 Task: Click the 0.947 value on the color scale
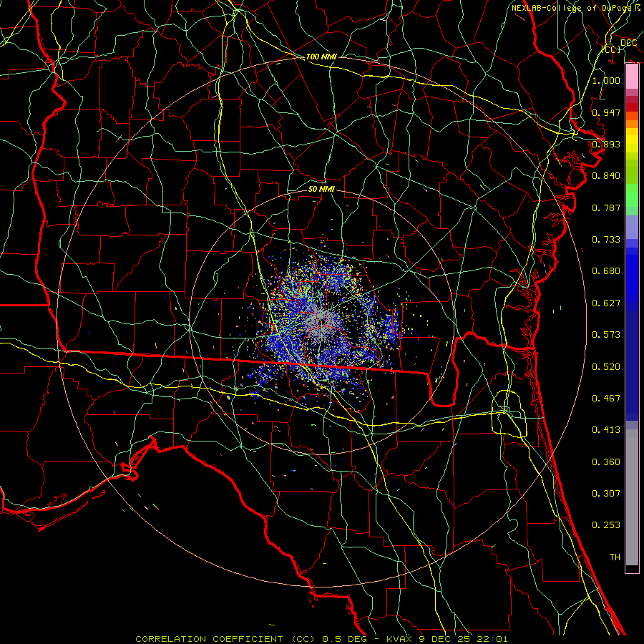(606, 112)
